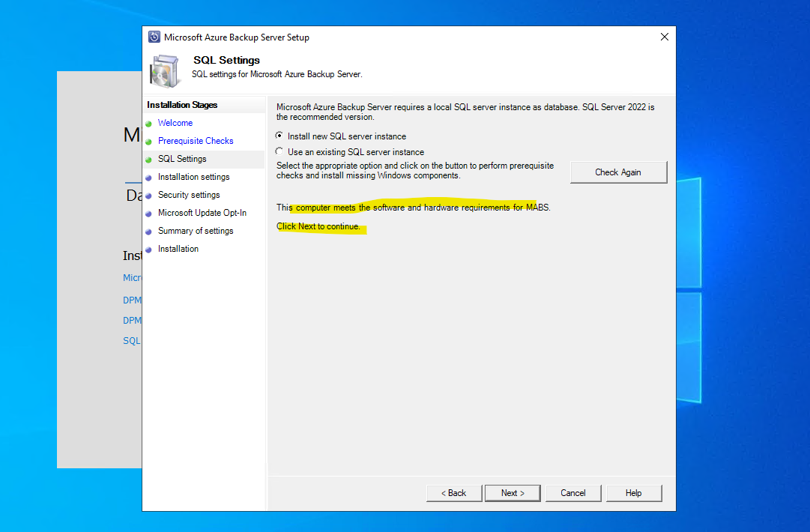Select the Microsoft Update Opt-In stage
This screenshot has height=532, width=810.
(x=202, y=213)
